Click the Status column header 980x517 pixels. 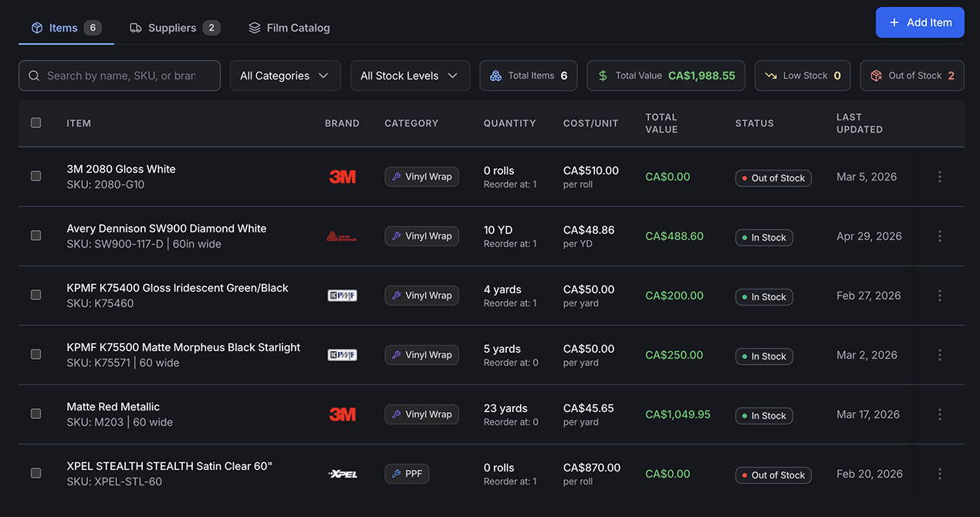pos(754,123)
